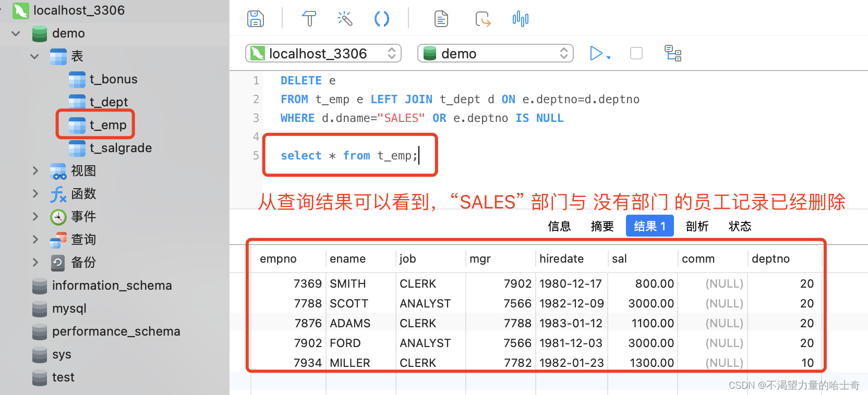This screenshot has width=868, height=395.
Task: Click sal cell 1100.00
Action: coord(653,323)
